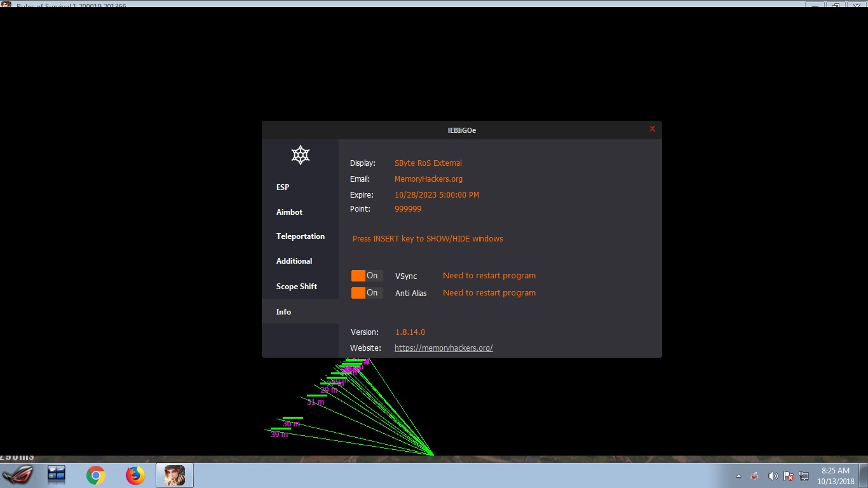Toggle the Anti Alias switch
The image size is (868, 488).
coord(367,293)
